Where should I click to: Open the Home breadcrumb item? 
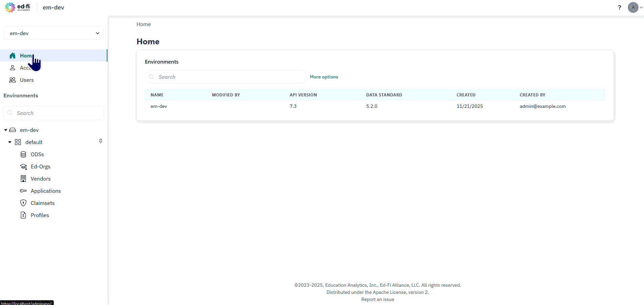(143, 24)
